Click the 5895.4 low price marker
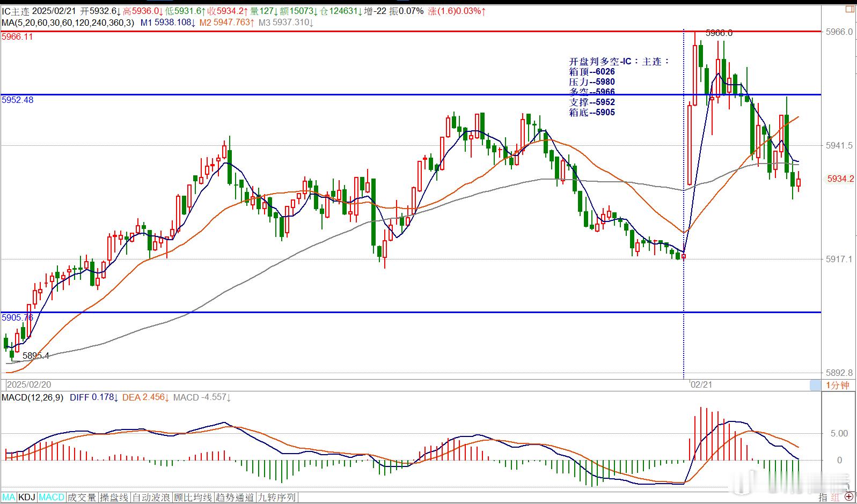The image size is (857, 504). click(x=35, y=355)
